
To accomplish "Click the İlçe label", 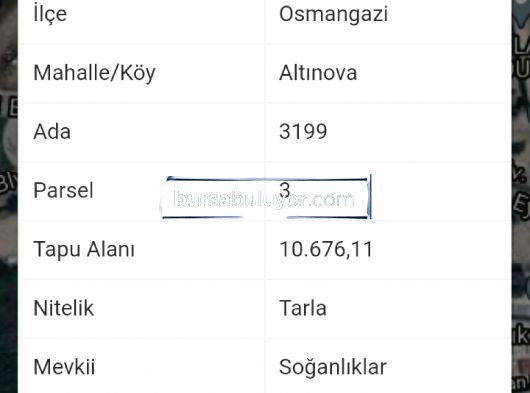I will (x=50, y=15).
